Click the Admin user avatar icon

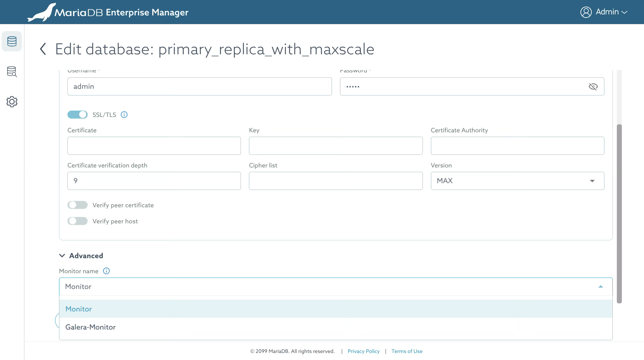click(586, 12)
